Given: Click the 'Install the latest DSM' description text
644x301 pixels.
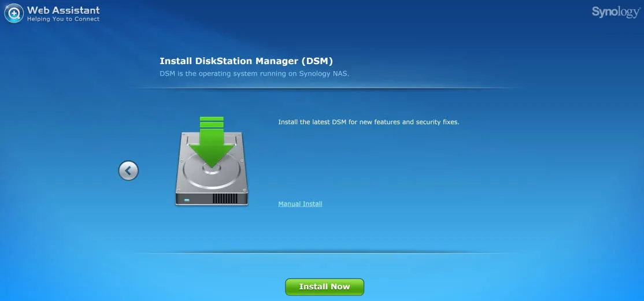Looking at the screenshot, I should tap(368, 122).
